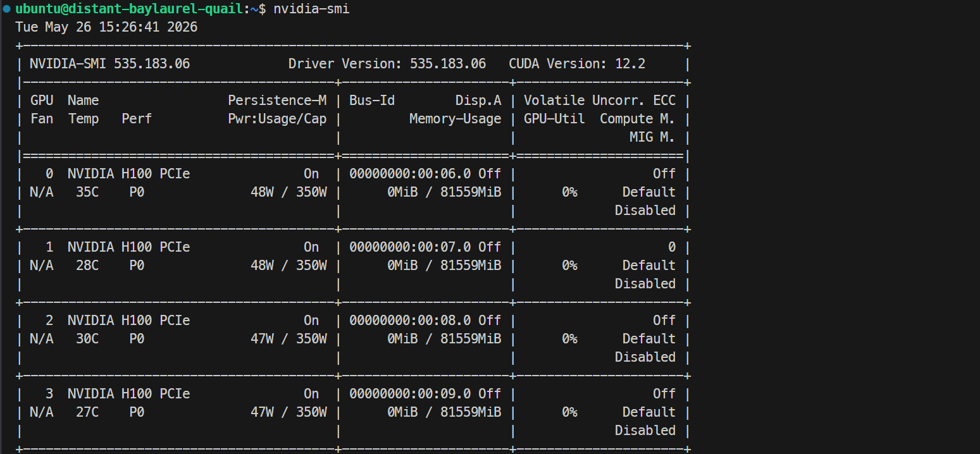Click 'Driver Version: 535.183.06'
The height and width of the screenshot is (454, 980).
[x=387, y=64]
